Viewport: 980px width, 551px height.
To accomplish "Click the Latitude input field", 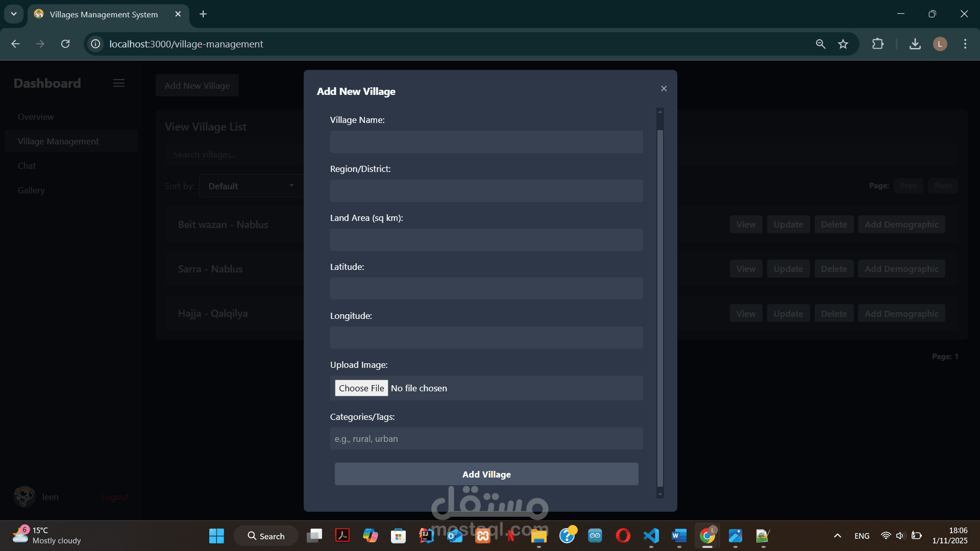I will 486,289.
